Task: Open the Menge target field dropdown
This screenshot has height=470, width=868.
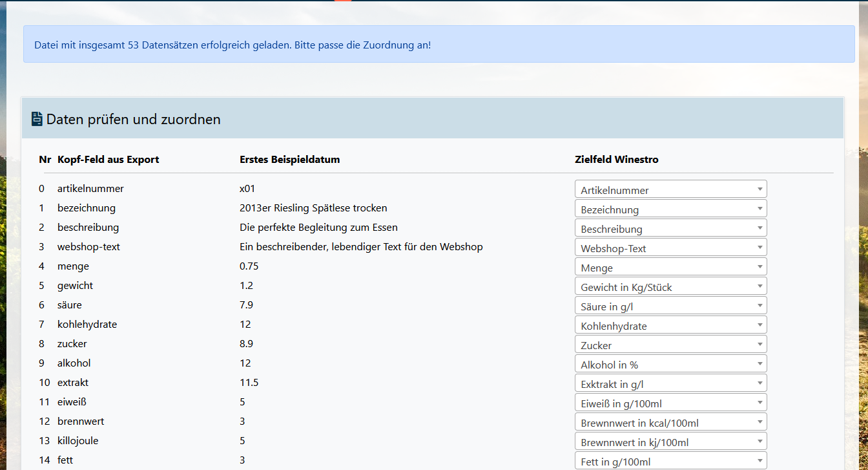Action: click(x=670, y=267)
